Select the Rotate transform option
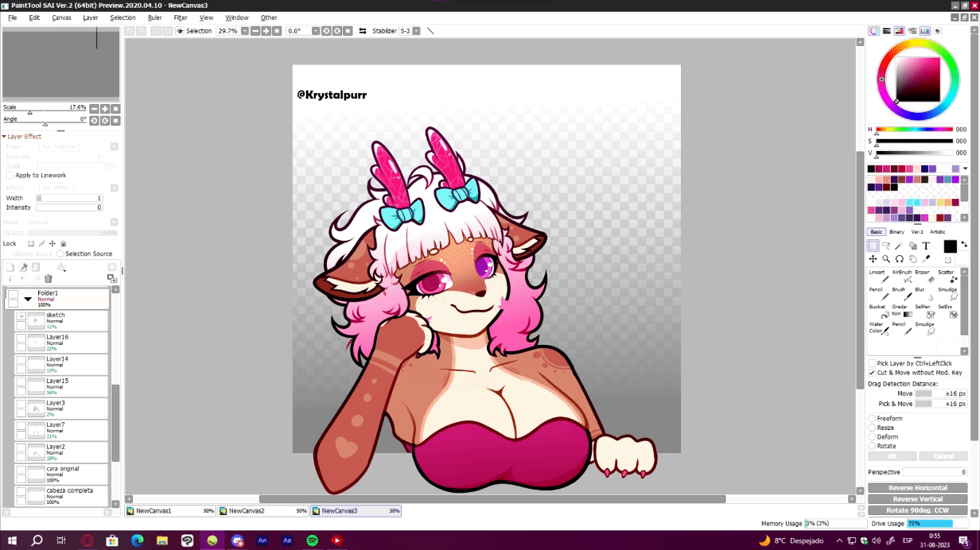This screenshot has height=550, width=980. (x=872, y=446)
